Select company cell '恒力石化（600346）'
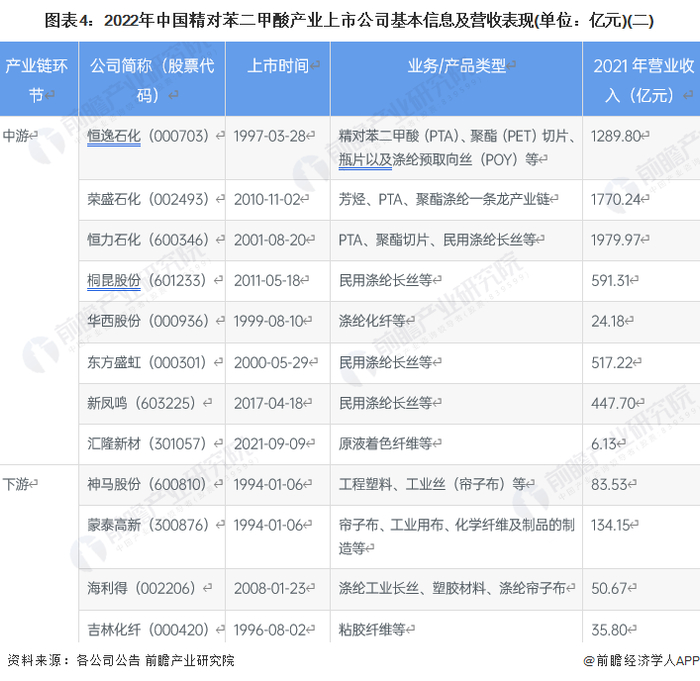700x681 pixels. coord(152,240)
